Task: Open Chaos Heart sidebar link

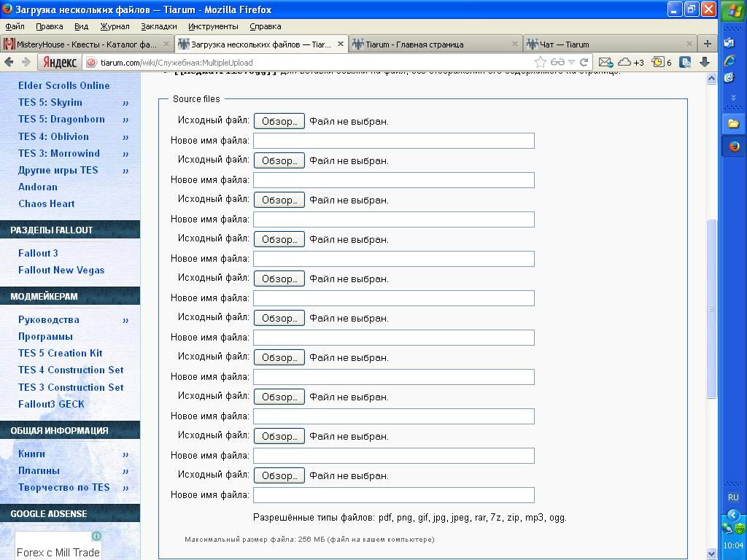Action: coord(46,204)
